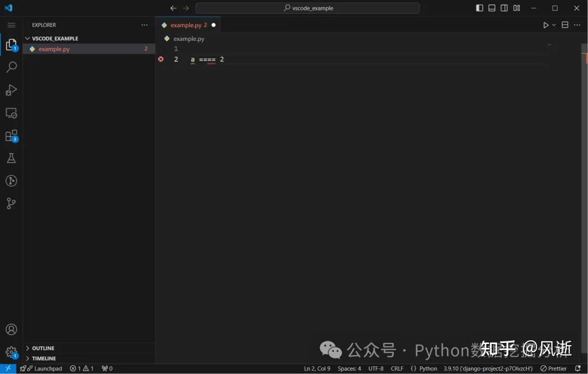Change line endings via CRLF

click(397, 369)
